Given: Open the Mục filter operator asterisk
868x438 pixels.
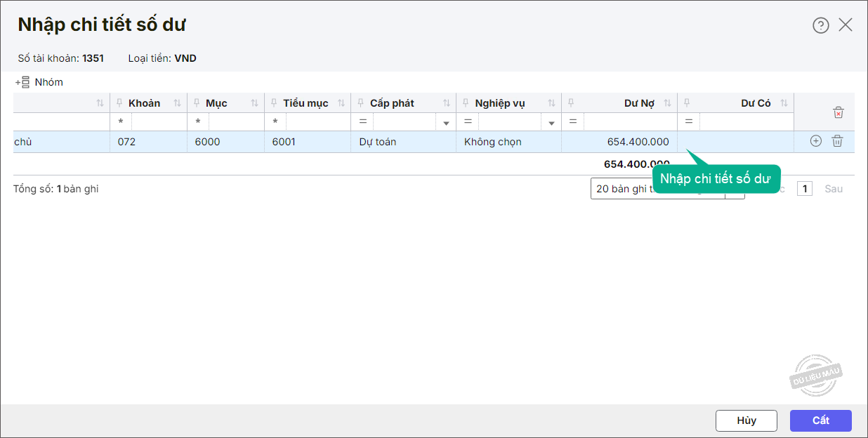Looking at the screenshot, I should coord(198,122).
